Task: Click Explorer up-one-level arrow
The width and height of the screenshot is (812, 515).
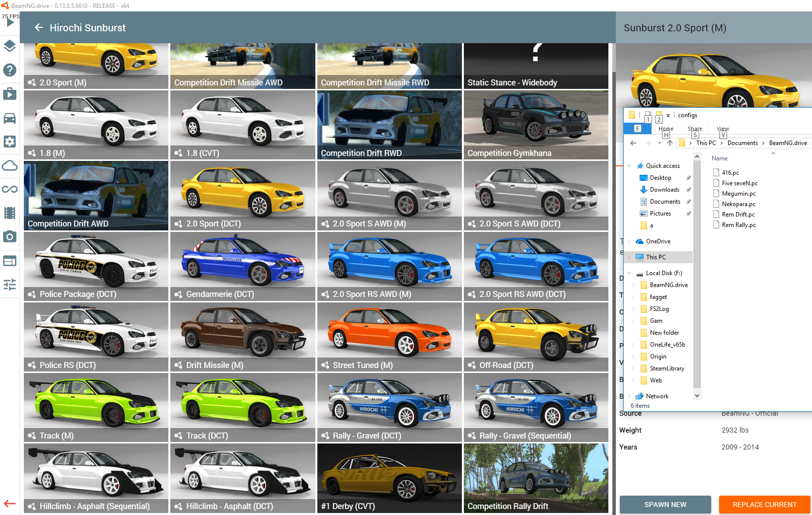Action: (670, 143)
